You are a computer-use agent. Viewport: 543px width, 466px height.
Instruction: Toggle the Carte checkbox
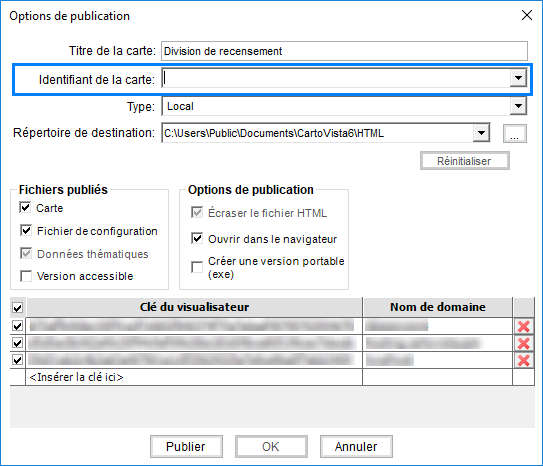point(25,208)
